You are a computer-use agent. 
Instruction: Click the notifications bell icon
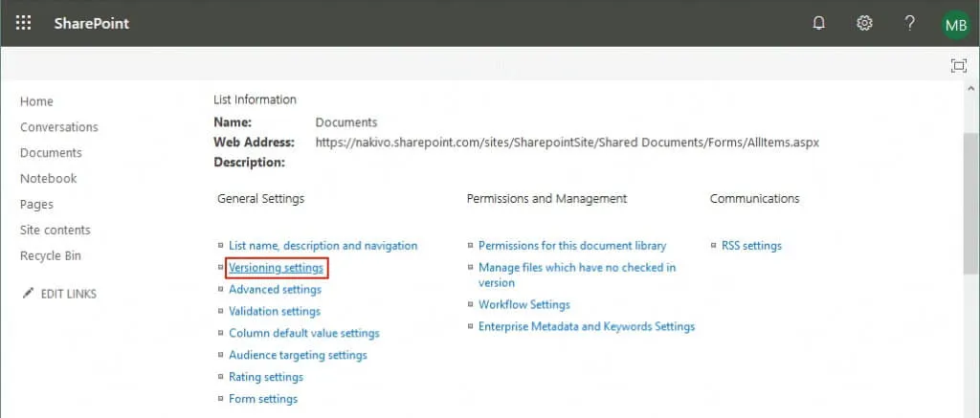point(818,23)
